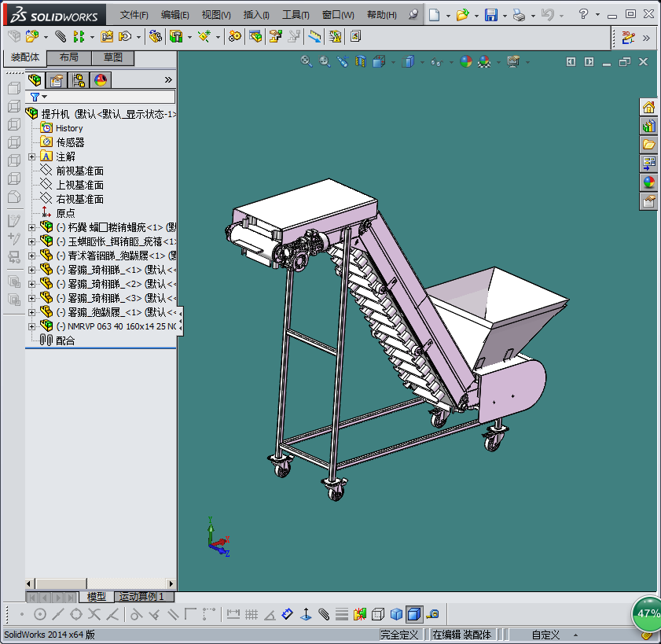Open View Palette task pane tab

coord(648,164)
